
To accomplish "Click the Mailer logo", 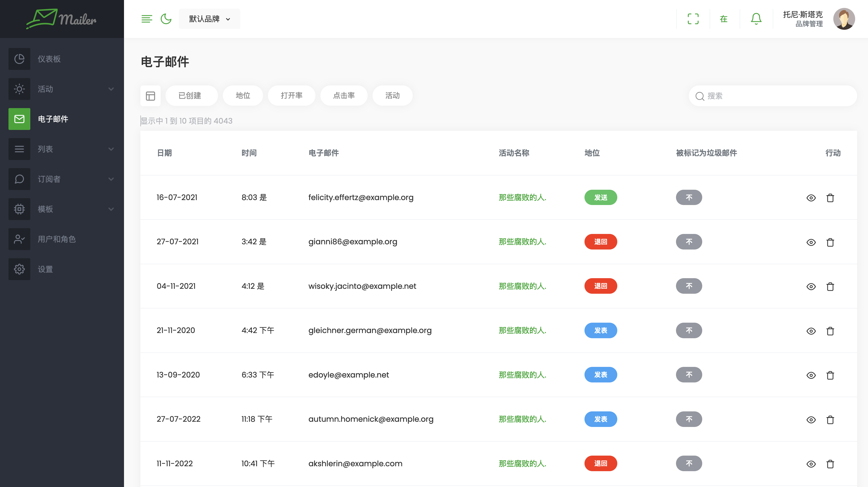I will click(x=61, y=19).
